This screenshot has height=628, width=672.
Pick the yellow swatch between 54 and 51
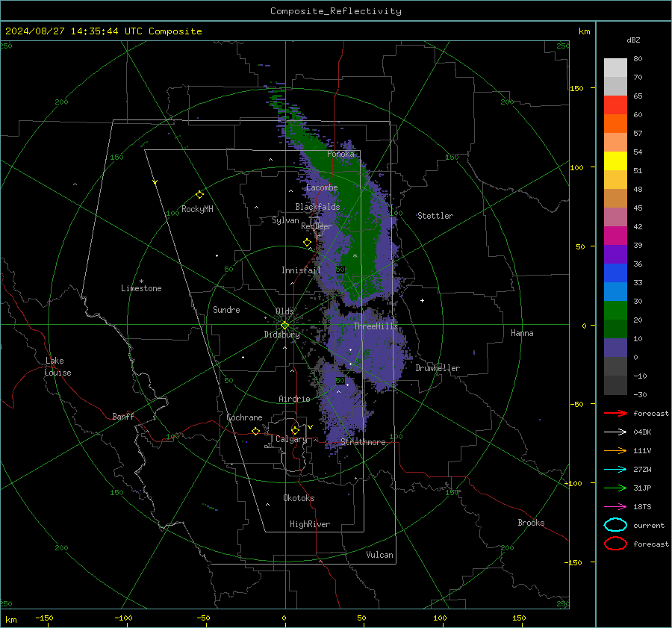tap(615, 161)
